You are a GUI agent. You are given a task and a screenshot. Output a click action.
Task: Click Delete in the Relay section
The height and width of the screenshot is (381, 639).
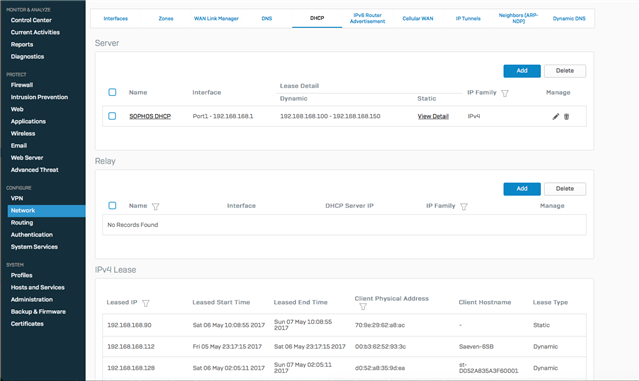point(565,189)
